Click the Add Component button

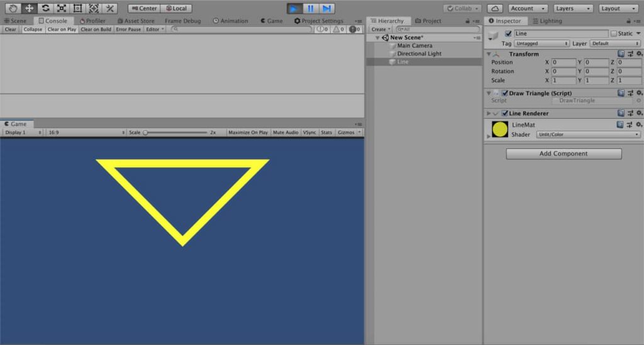tap(563, 153)
